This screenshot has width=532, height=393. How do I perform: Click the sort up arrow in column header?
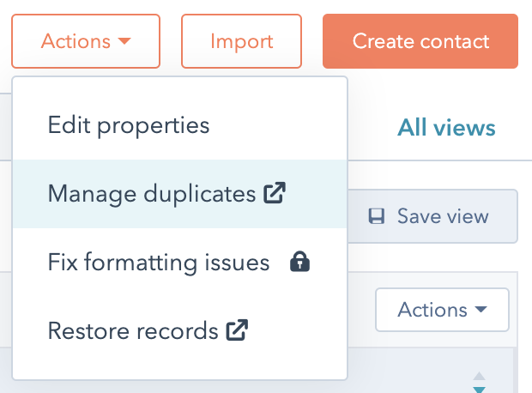point(480,376)
